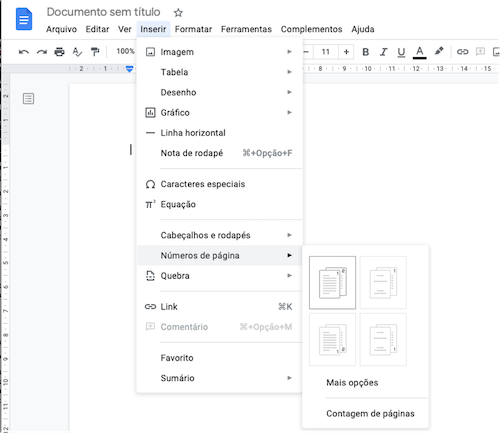Click Contagem de páginas option
500x433 pixels.
(x=370, y=414)
